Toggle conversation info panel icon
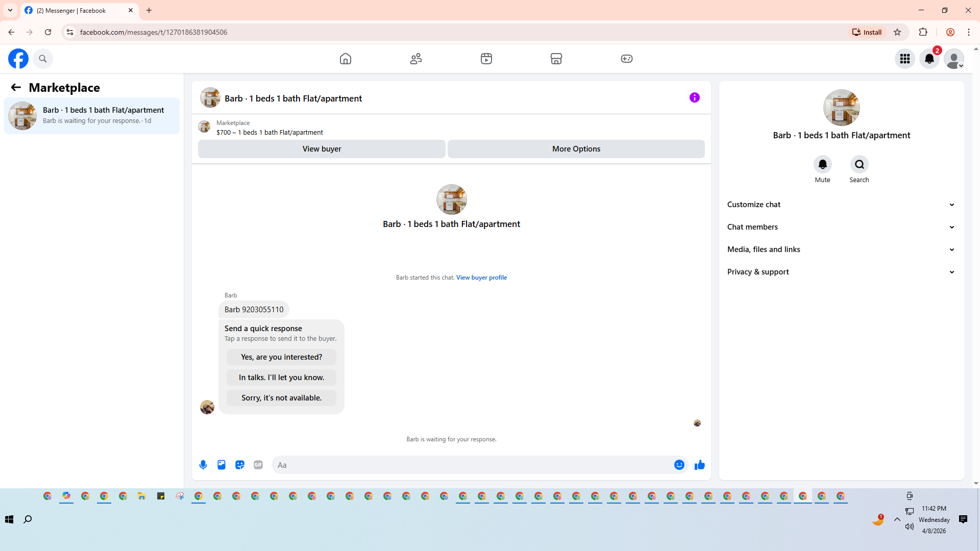The image size is (980, 551). coord(694,97)
